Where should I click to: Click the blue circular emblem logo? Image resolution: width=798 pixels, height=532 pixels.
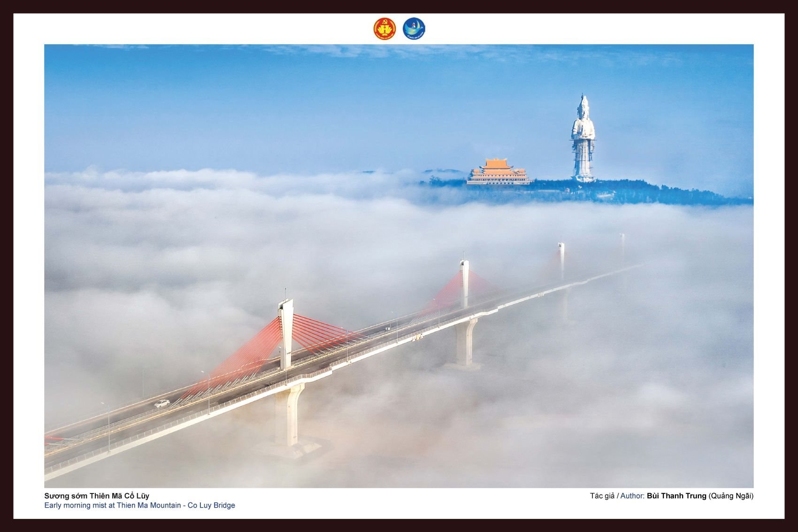coord(414,29)
